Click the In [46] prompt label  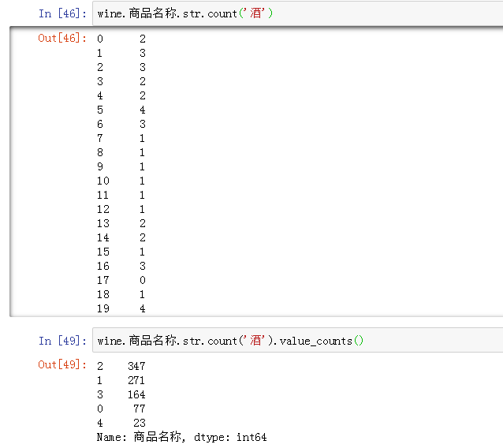62,13
